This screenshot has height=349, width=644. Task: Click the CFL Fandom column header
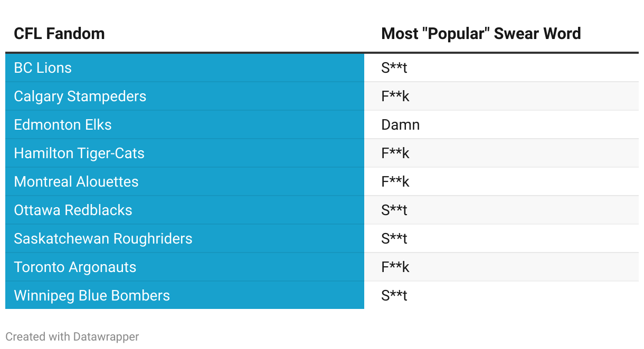tap(59, 34)
